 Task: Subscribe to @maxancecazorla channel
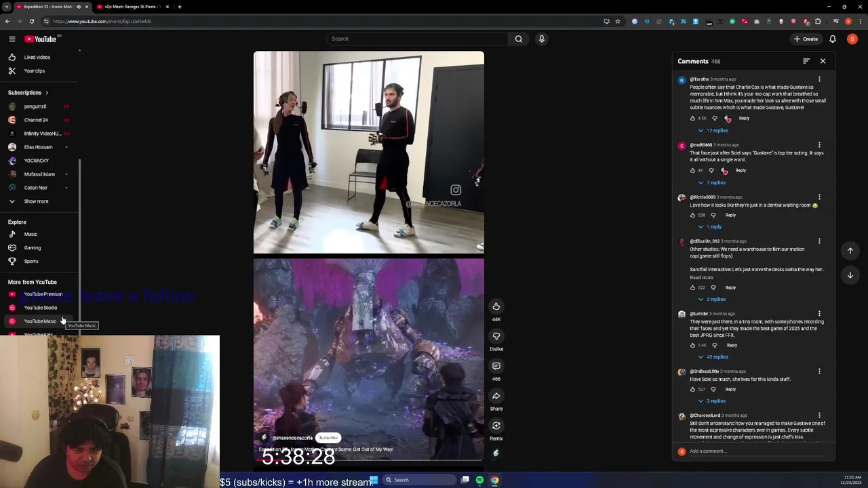pos(328,438)
